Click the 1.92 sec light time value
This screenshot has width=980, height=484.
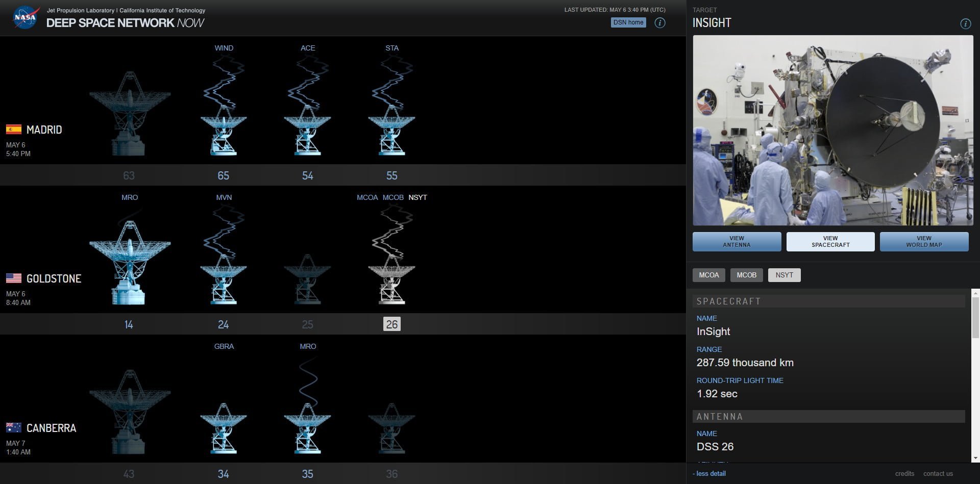(x=717, y=394)
